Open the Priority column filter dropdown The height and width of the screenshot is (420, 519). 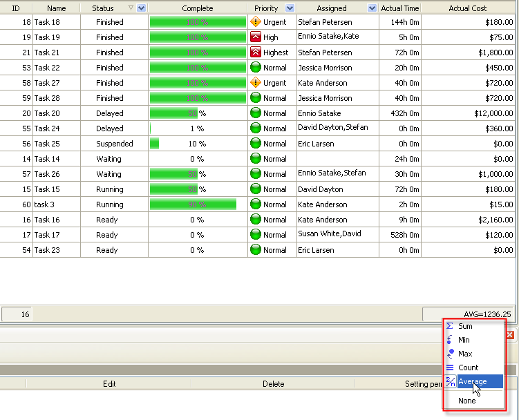[290, 8]
